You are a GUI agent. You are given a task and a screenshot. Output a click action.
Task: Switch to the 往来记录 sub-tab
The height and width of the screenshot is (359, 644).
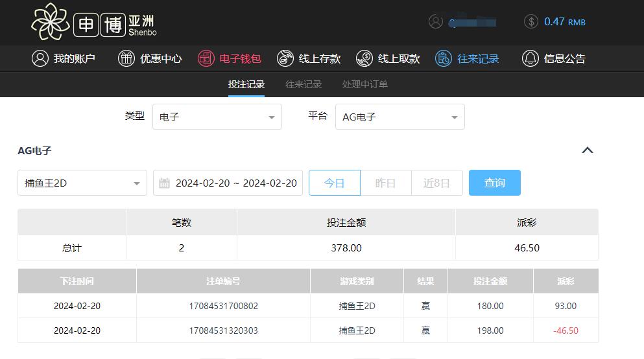point(304,84)
